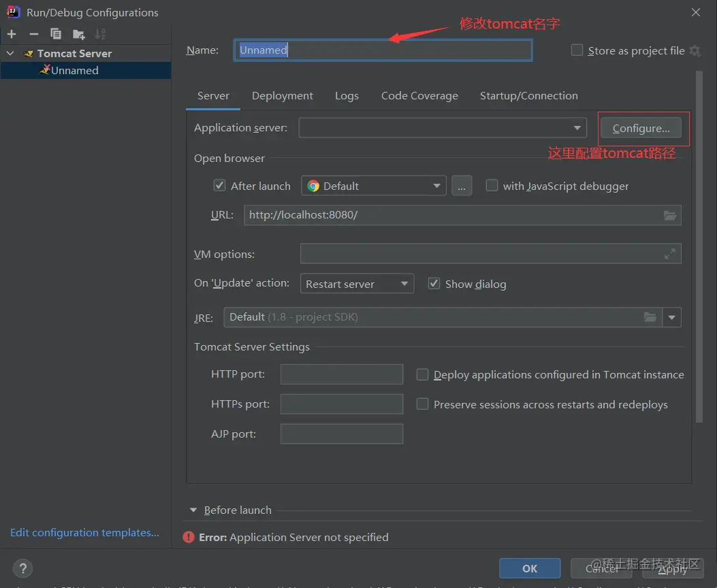This screenshot has width=717, height=588.
Task: Select the Unnamed configuration in tree
Action: [x=86, y=70]
